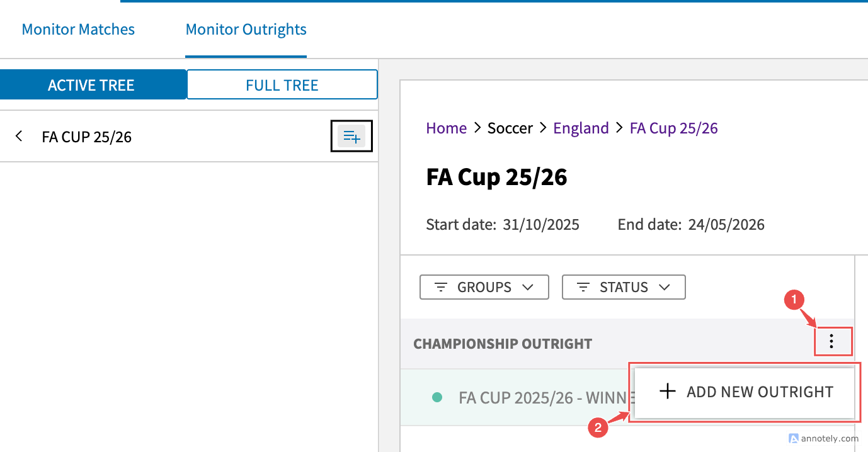Switch to the Full Tree view
This screenshot has height=452, width=868.
(282, 85)
